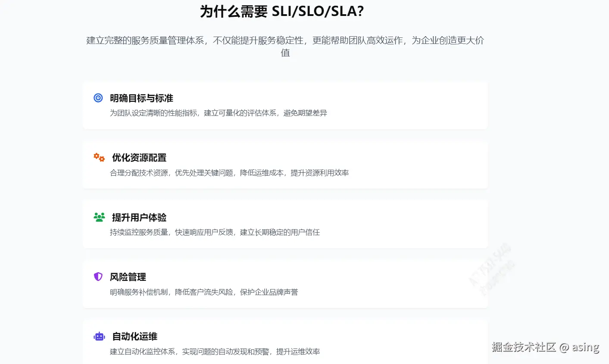Screen dimensions: 609x364
Task: Click the description 持续监控服务质量
Action: pyautogui.click(x=215, y=232)
